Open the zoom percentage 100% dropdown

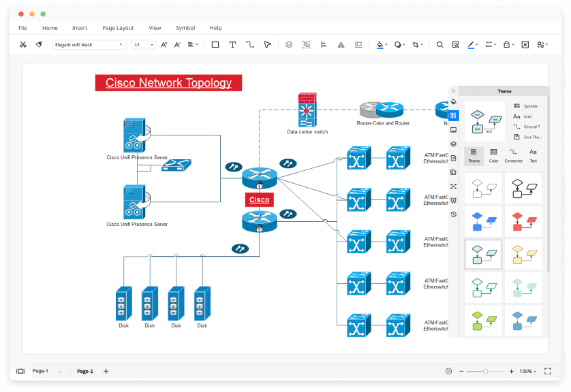pos(527,372)
